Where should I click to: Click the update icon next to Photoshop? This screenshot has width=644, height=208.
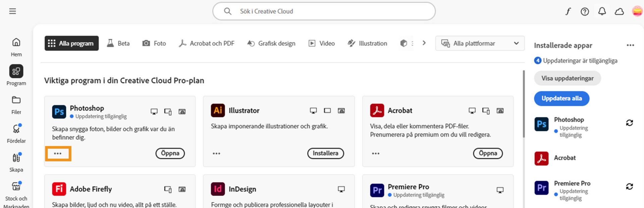[629, 123]
